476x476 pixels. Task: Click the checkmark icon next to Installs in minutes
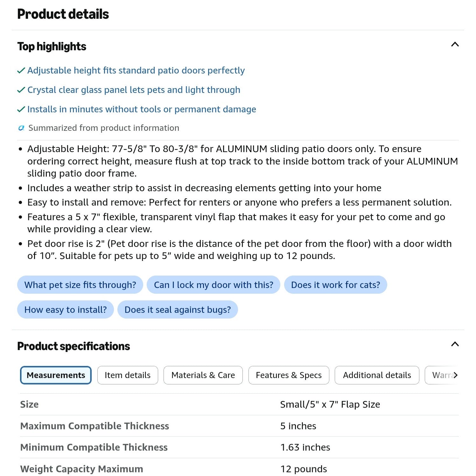click(x=21, y=109)
